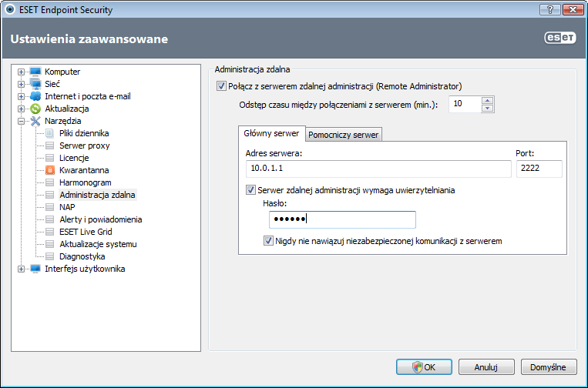This screenshot has height=388, width=588.
Task: Click the Internet i poczta e-mail icon
Action: point(35,96)
